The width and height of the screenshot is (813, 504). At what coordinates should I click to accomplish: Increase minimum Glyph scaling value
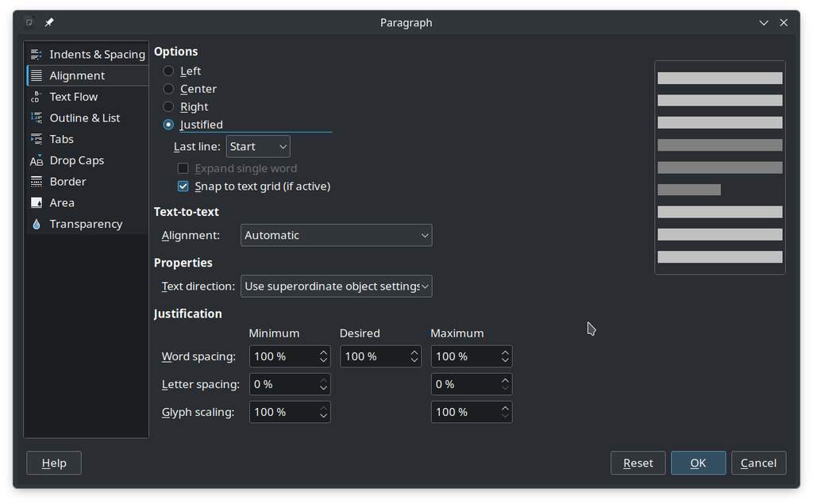[x=324, y=408]
